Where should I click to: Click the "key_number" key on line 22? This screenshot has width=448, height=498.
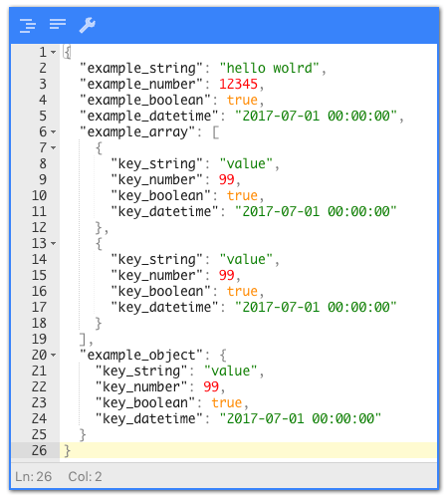[141, 386]
